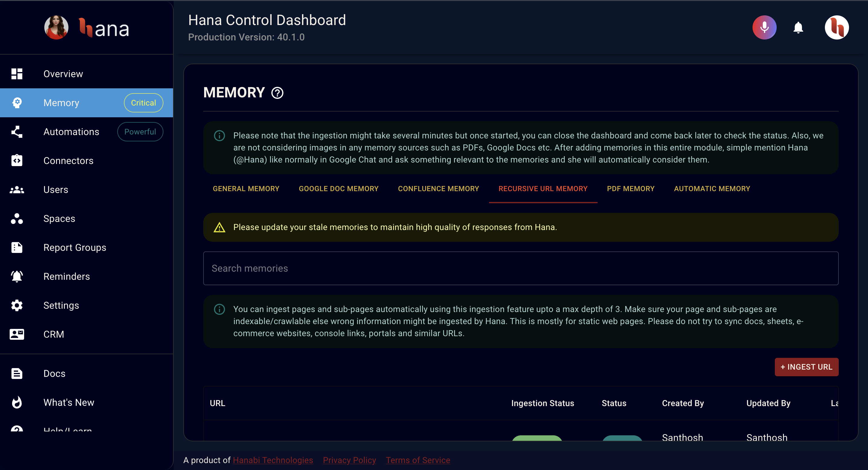
Task: Open the Users section
Action: pyautogui.click(x=87, y=190)
